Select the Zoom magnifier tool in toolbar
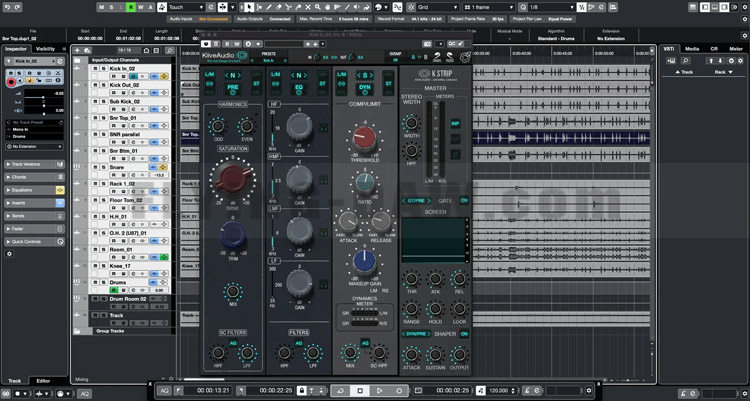Image resolution: width=750 pixels, height=401 pixels. click(x=318, y=7)
